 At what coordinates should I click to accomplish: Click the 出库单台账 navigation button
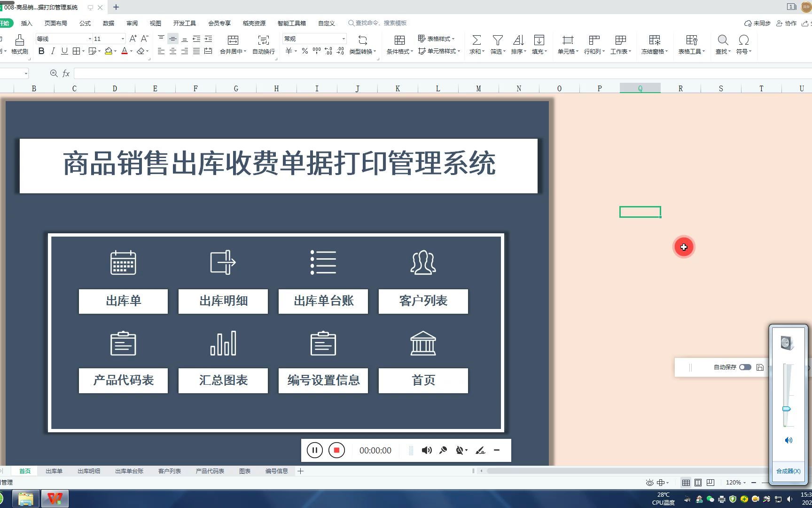tap(323, 301)
